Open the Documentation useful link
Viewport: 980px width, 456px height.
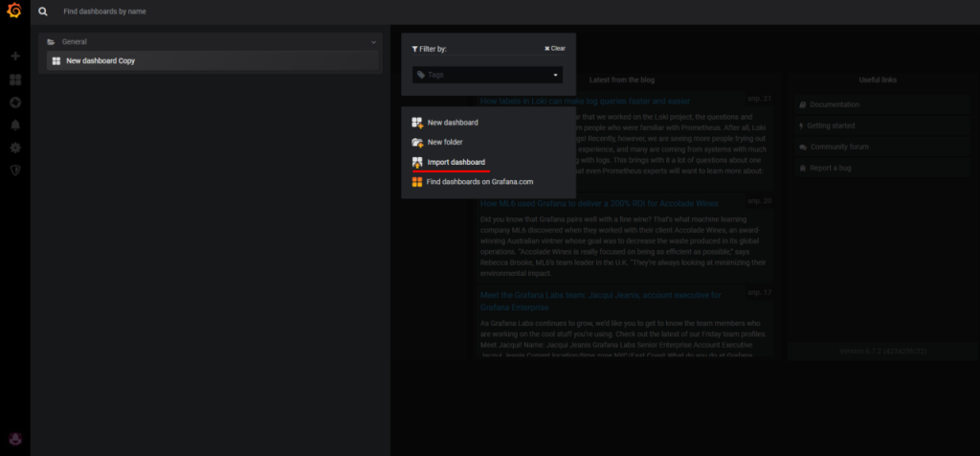[x=835, y=104]
